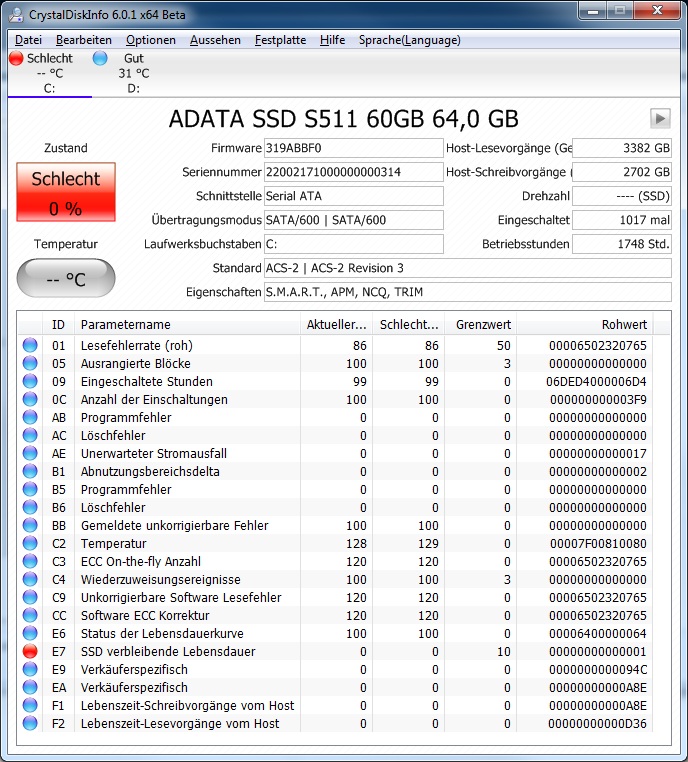Click the blue orb beside Gemeldete unkorrigierbare Fehler
Screen dimensions: 688x762
click(30, 525)
